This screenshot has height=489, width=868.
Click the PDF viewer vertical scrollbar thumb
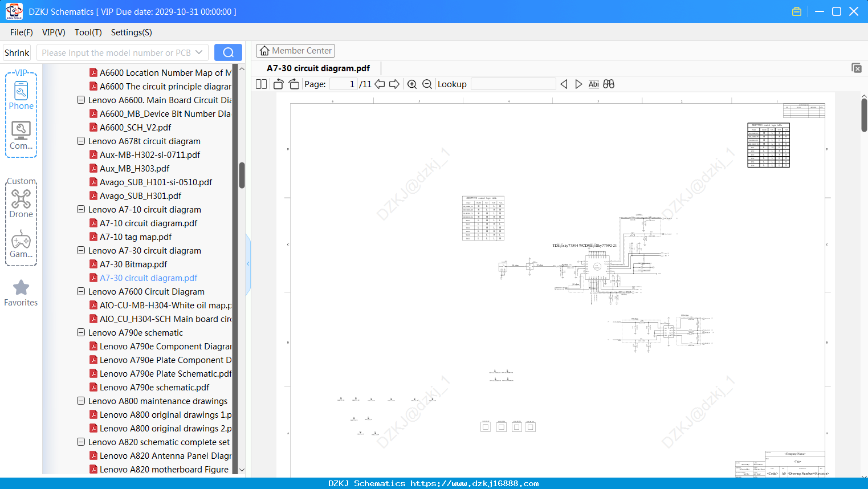click(x=864, y=115)
